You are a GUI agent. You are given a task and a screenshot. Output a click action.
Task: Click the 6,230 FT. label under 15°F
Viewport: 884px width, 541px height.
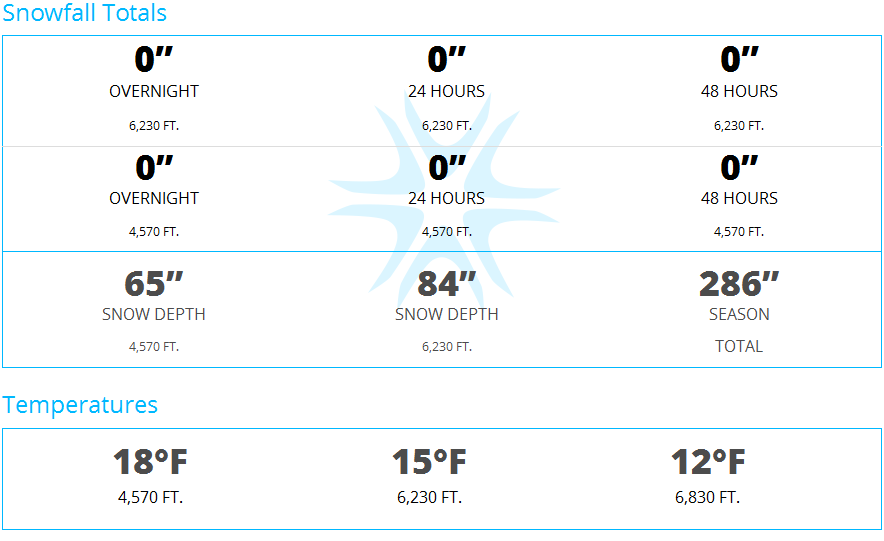click(430, 497)
